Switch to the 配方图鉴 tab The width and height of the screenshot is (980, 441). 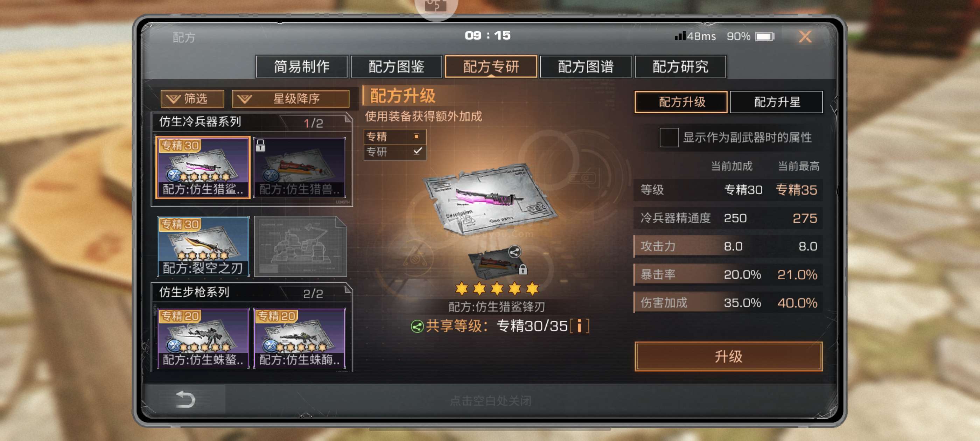click(x=396, y=66)
